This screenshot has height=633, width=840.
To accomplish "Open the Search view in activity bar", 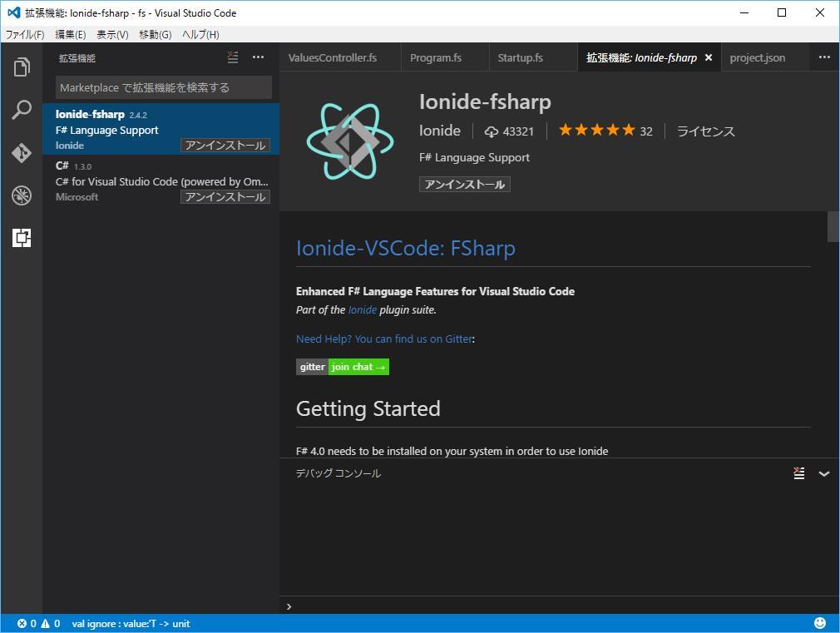I will [x=22, y=110].
